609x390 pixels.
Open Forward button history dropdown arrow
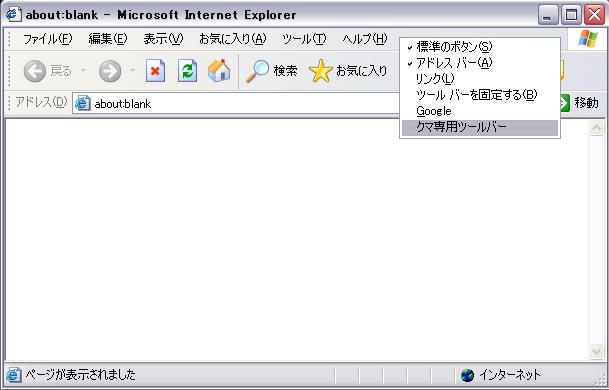point(132,71)
